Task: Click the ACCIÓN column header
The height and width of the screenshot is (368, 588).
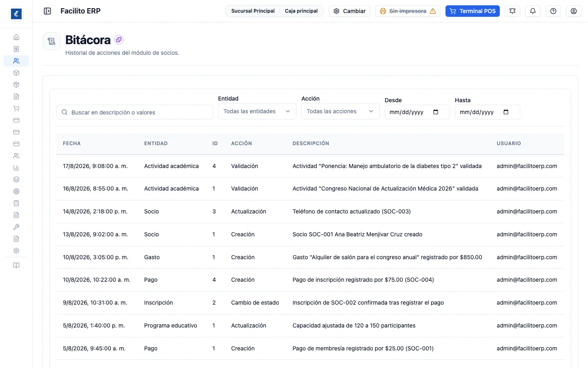Action: pyautogui.click(x=242, y=144)
